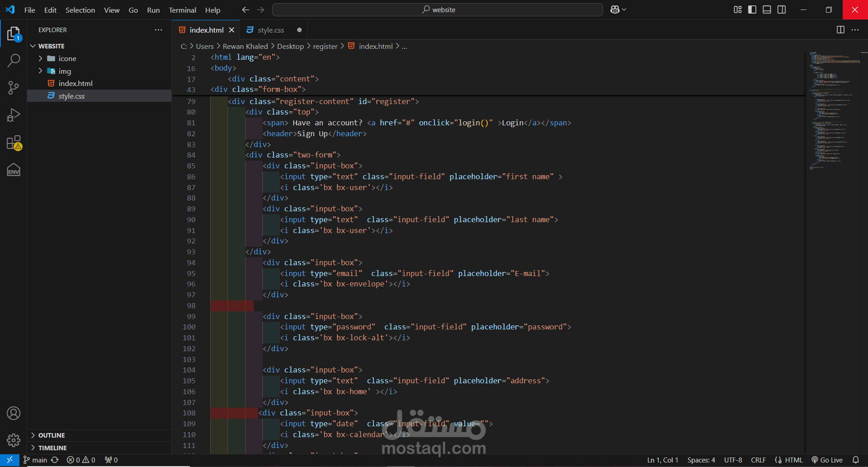Toggle the secondary side bar
Image resolution: width=868 pixels, height=467 pixels.
782,10
